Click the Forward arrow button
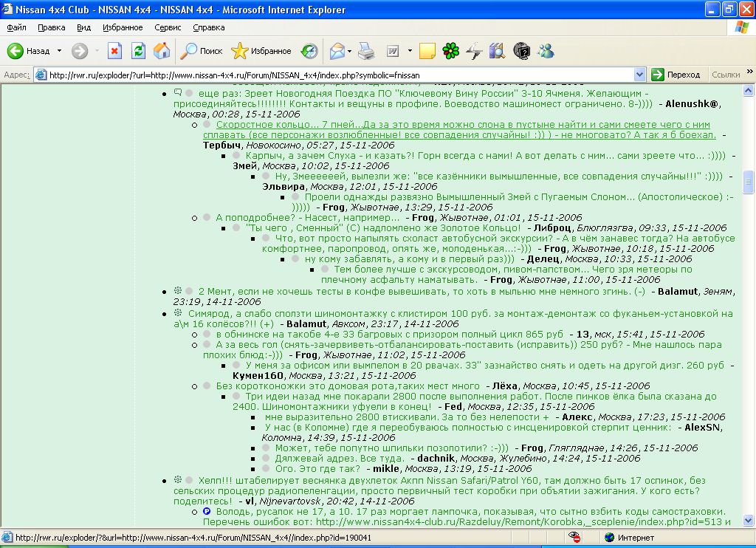This screenshot has width=756, height=548. click(x=80, y=51)
